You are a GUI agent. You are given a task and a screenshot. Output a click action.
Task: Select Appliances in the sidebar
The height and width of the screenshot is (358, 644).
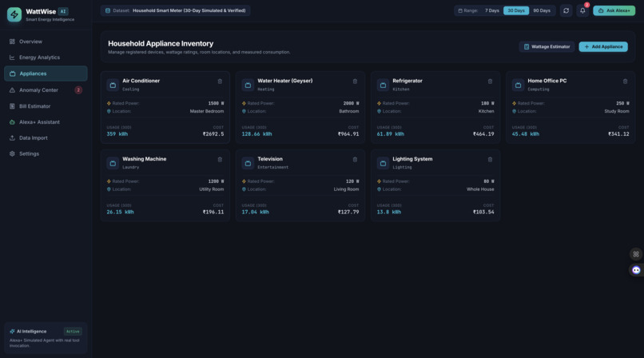coord(46,74)
